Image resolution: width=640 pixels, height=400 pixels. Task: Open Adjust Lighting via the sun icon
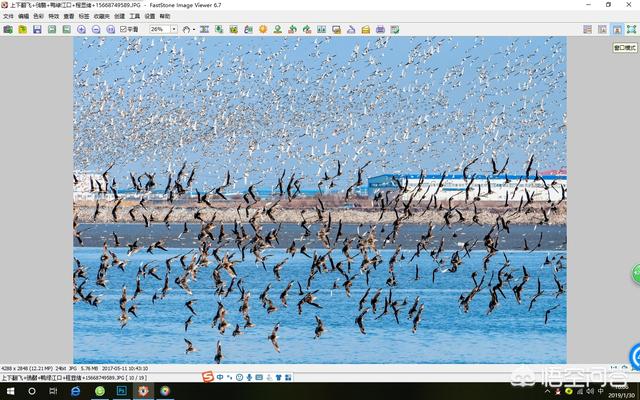[263, 29]
